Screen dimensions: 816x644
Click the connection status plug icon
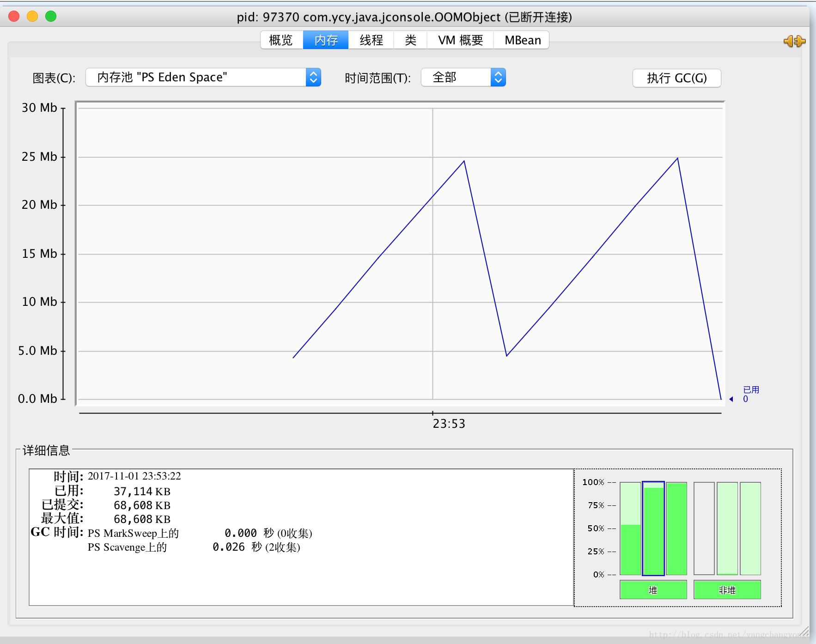point(794,41)
